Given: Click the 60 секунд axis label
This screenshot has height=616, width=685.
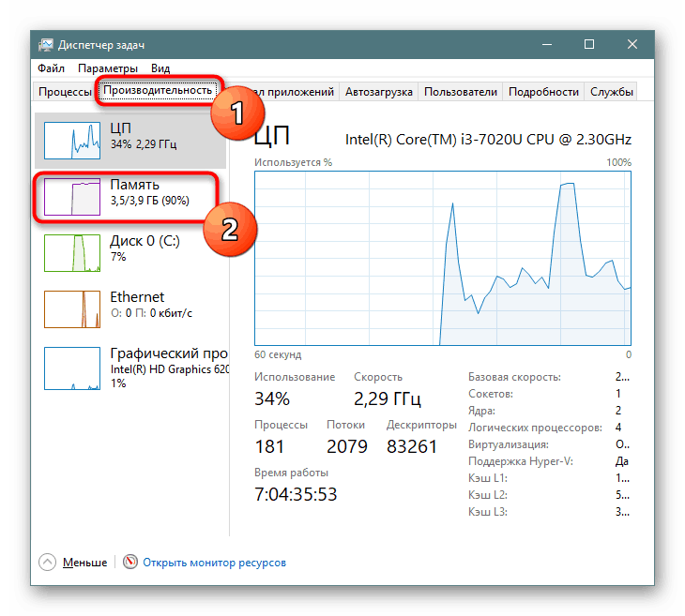Looking at the screenshot, I should click(x=278, y=354).
